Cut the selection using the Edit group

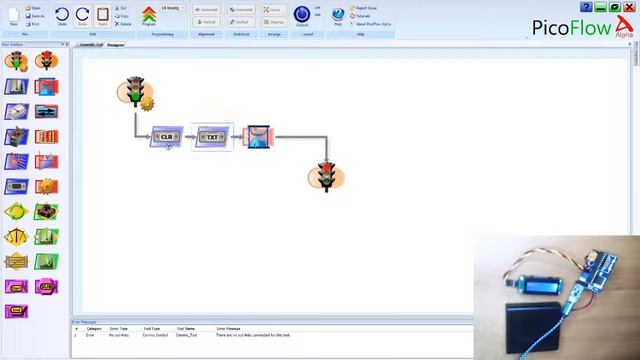(121, 8)
